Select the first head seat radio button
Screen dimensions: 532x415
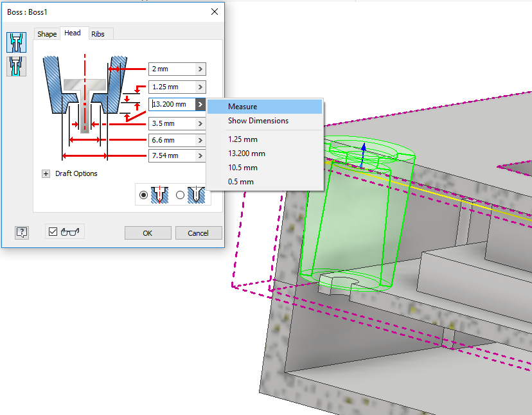point(144,194)
